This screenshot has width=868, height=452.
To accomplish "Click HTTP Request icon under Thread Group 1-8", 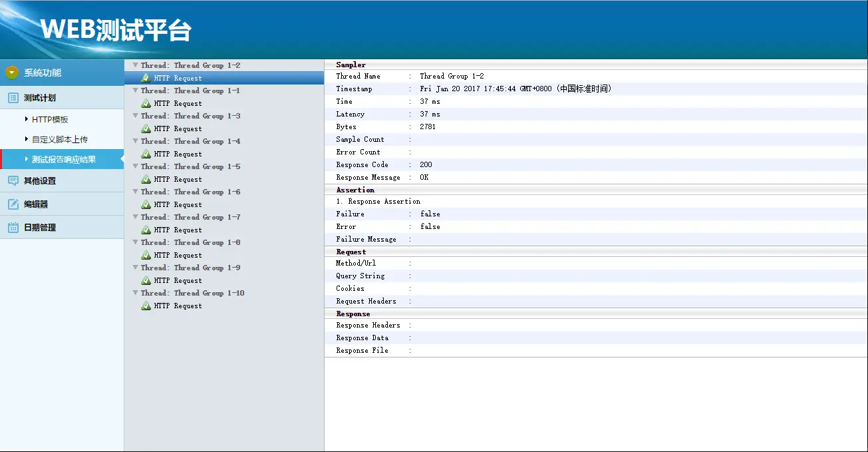I will pyautogui.click(x=146, y=255).
